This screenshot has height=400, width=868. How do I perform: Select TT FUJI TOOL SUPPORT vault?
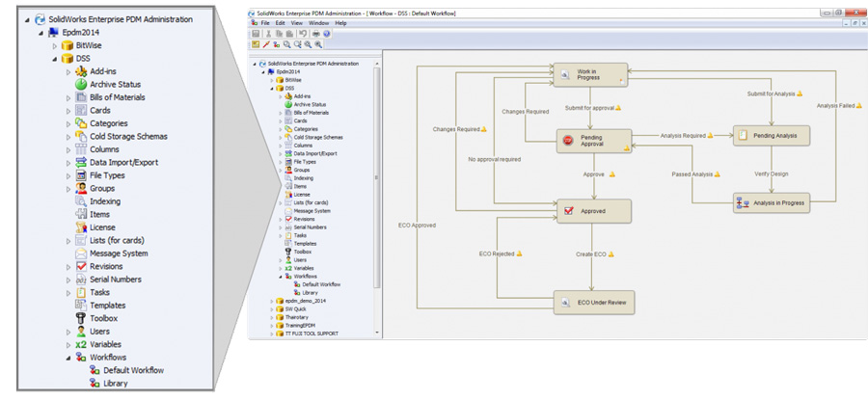pos(312,333)
